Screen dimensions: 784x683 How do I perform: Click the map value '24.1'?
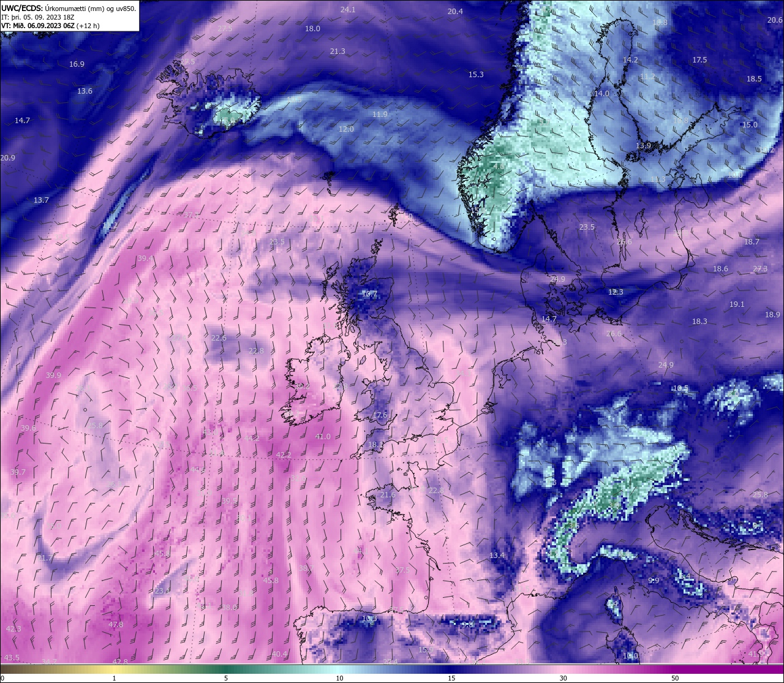(348, 10)
